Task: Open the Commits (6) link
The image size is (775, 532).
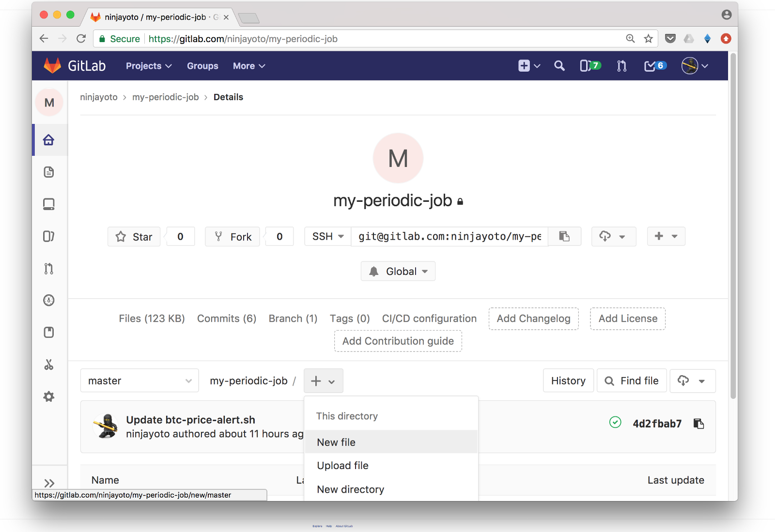Action: [x=227, y=319]
